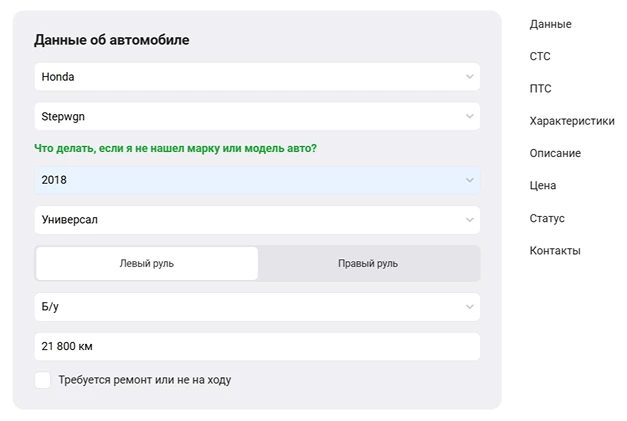Navigate to Характеристики section
Viewport: 627px width, 421px height.
572,121
